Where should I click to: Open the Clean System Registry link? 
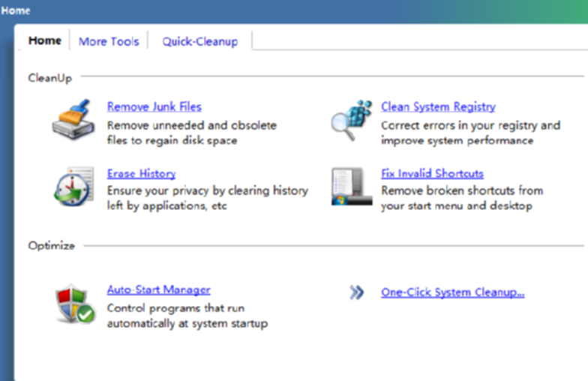coord(438,106)
